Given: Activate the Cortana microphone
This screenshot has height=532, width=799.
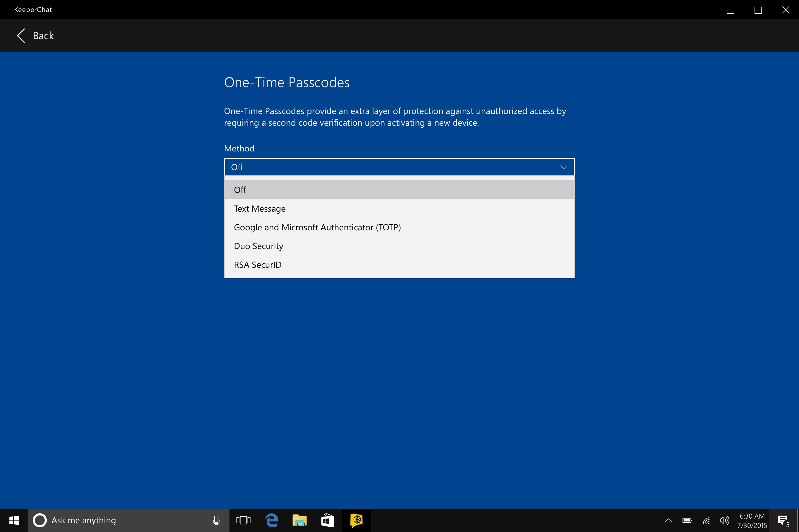Looking at the screenshot, I should [x=216, y=520].
